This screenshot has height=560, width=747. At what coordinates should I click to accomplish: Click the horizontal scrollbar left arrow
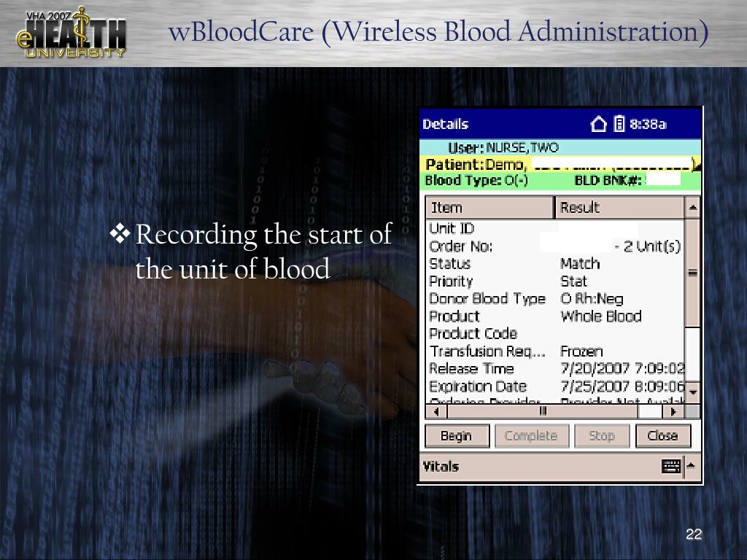tap(436, 411)
